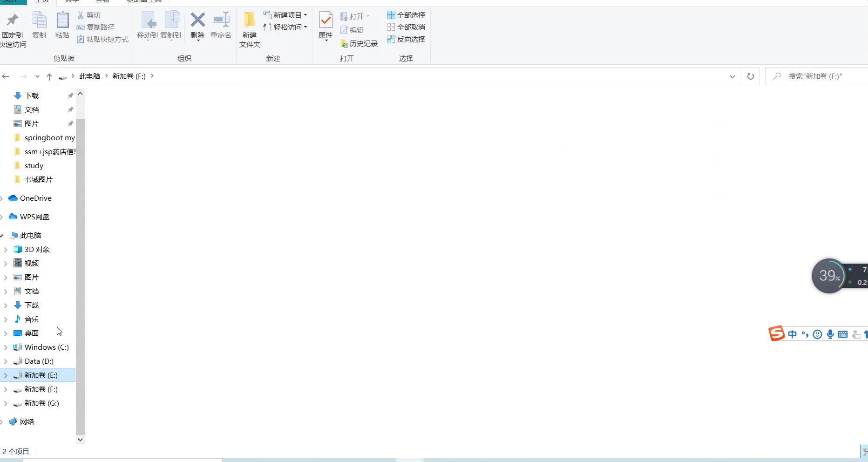Click the 粘贴 clipboard icon

[x=62, y=20]
